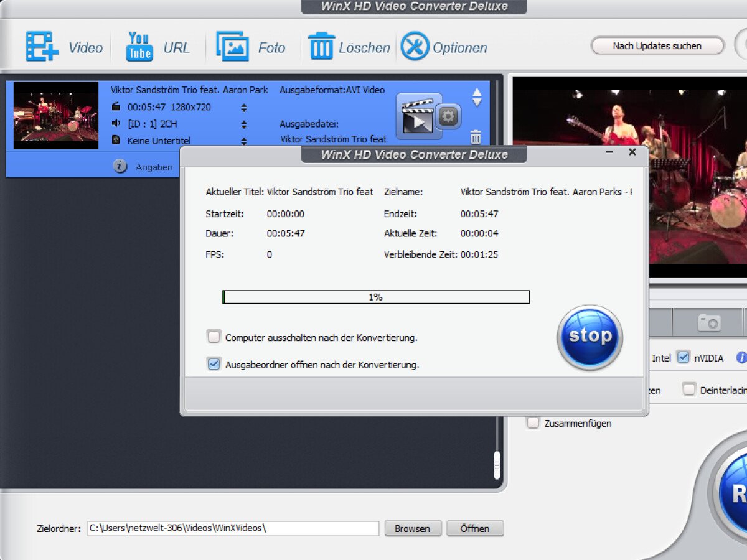Disable Ausgabeordner öffnen nach der Konvertierung
Screen dimensions: 747x560
[x=214, y=365]
